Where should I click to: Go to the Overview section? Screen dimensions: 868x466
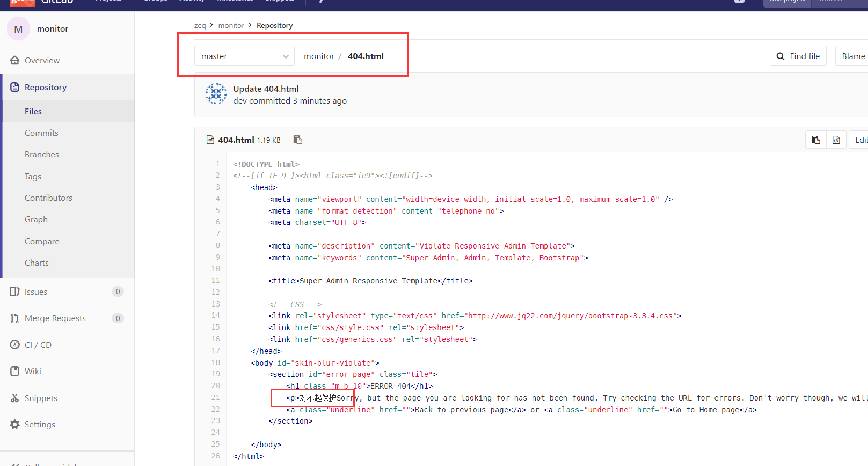pyautogui.click(x=42, y=60)
